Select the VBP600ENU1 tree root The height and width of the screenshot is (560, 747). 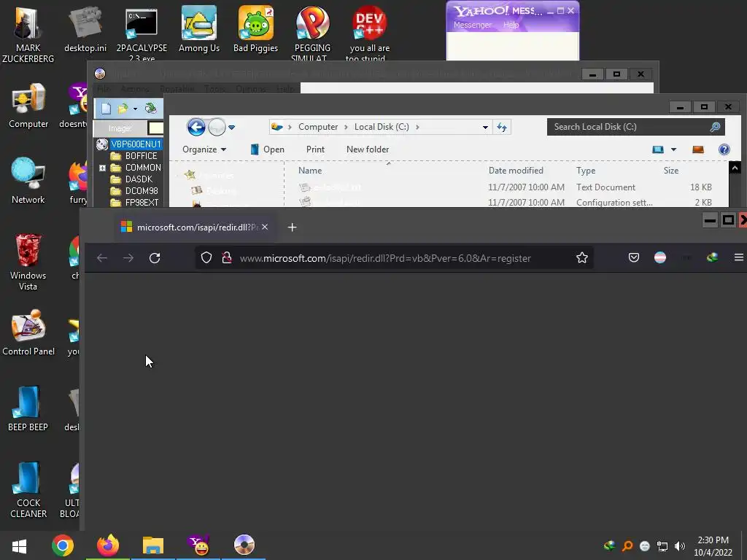click(136, 144)
